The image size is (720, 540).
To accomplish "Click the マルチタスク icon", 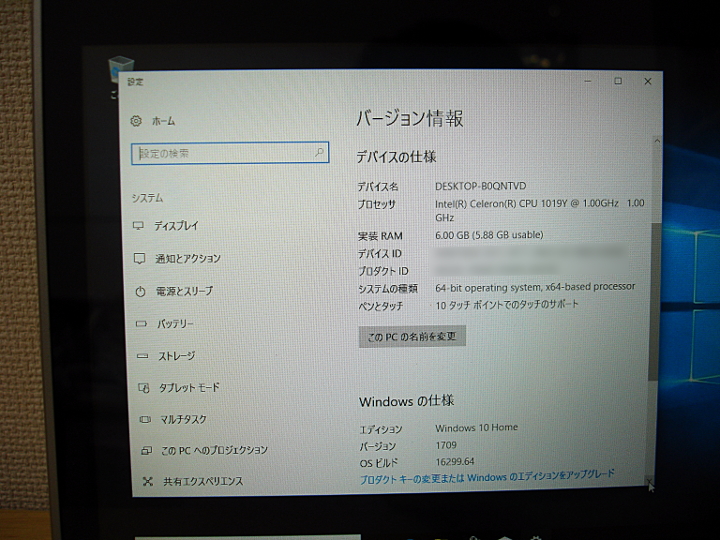I will click(145, 419).
